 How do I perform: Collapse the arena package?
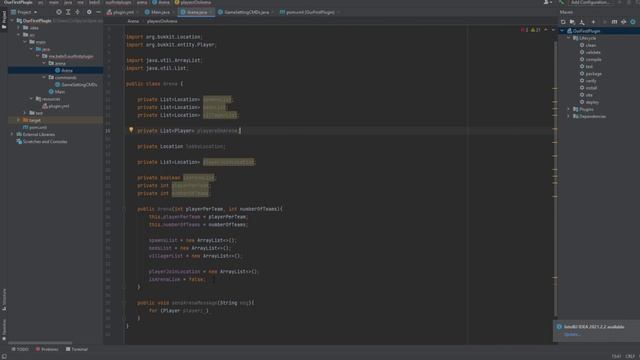pyautogui.click(x=44, y=63)
